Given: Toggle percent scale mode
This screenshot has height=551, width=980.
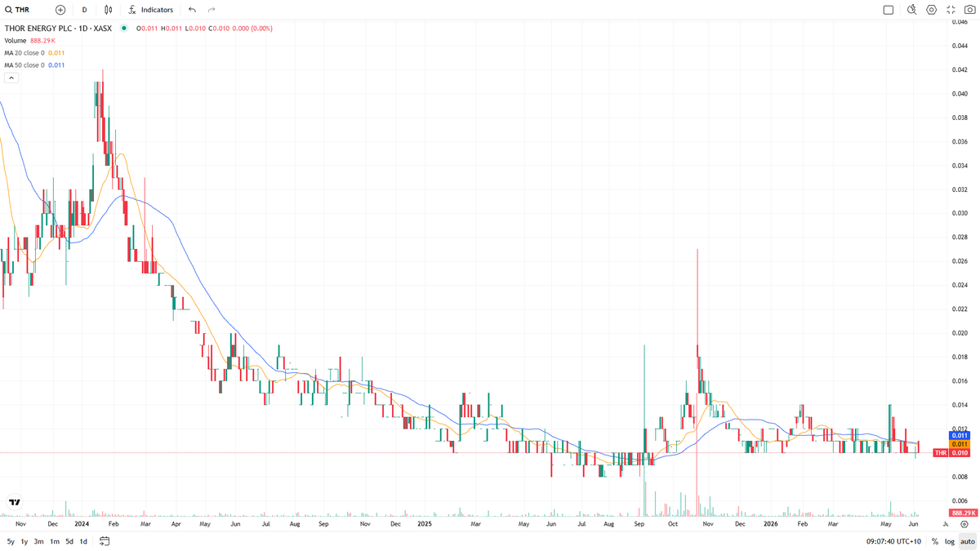Looking at the screenshot, I should click(x=935, y=541).
